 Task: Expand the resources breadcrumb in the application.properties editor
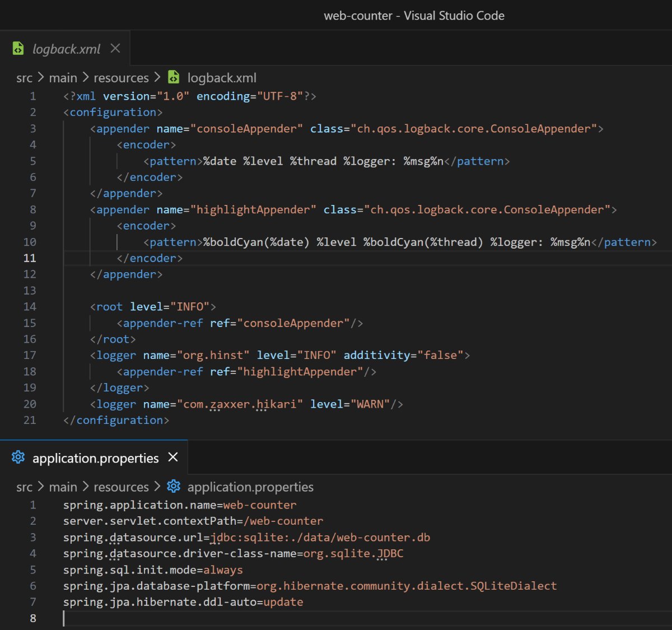click(x=121, y=487)
